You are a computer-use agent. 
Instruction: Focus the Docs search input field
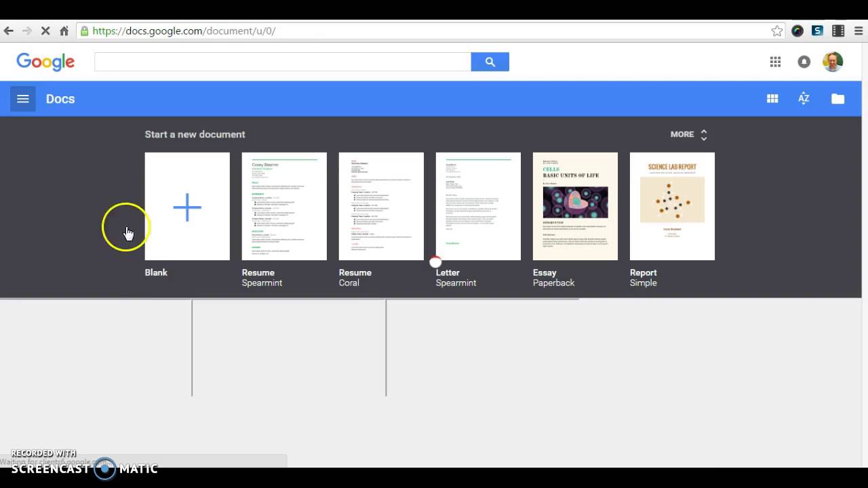pyautogui.click(x=283, y=62)
